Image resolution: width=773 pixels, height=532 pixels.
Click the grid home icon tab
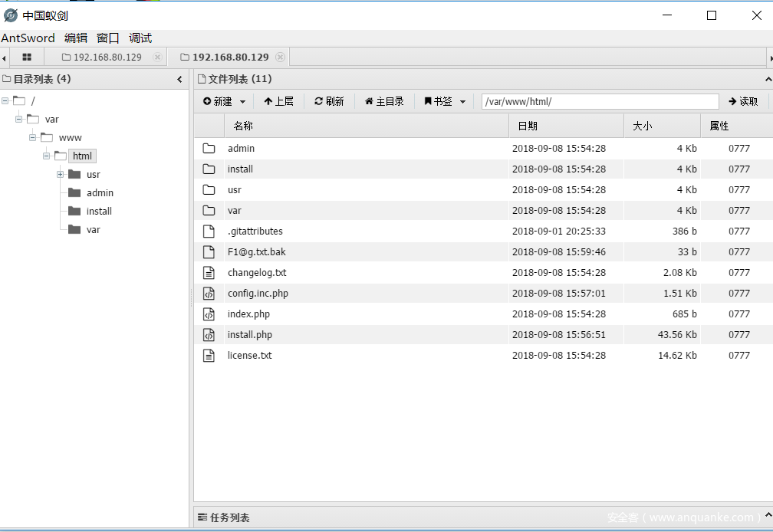[x=27, y=57]
